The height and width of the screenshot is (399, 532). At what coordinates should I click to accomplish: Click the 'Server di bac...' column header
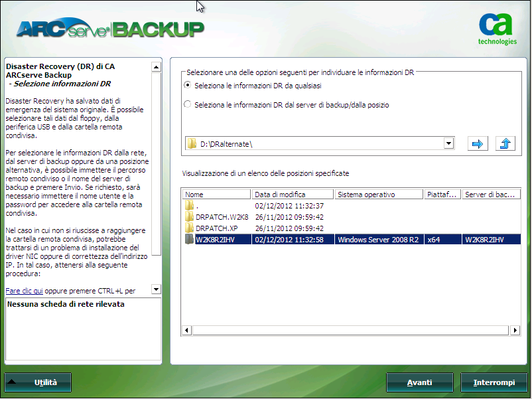coord(492,195)
